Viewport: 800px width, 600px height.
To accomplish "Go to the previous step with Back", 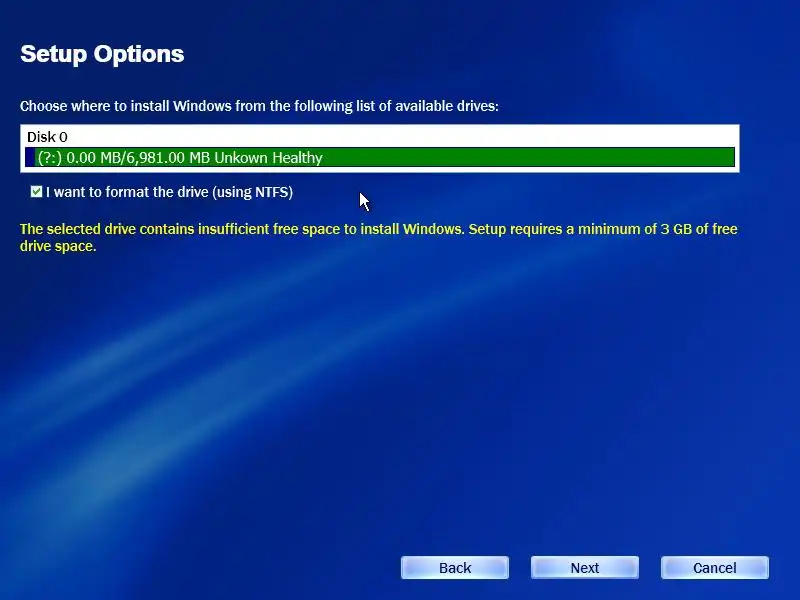I will 455,568.
